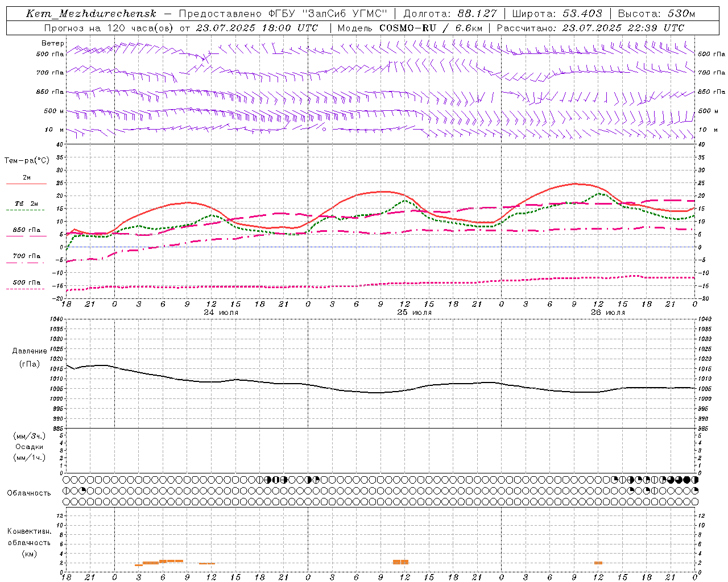The height and width of the screenshot is (582, 728).
Task: Click the left 10 м wind level label
Action: click(55, 130)
